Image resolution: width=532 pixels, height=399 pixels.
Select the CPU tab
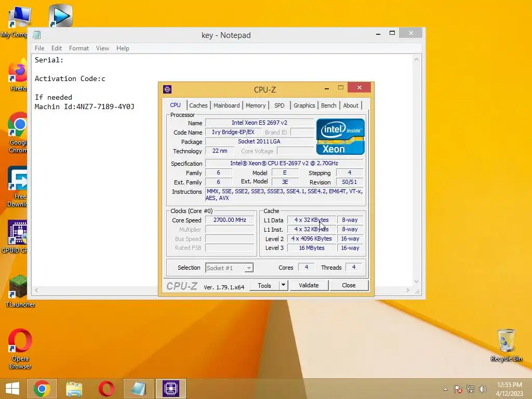coord(175,105)
